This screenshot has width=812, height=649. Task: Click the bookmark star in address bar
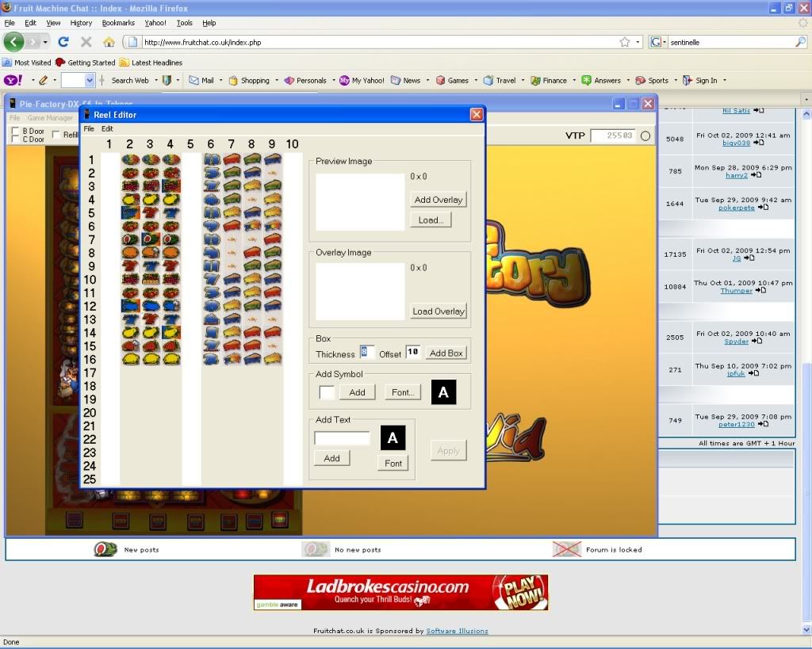pos(625,42)
